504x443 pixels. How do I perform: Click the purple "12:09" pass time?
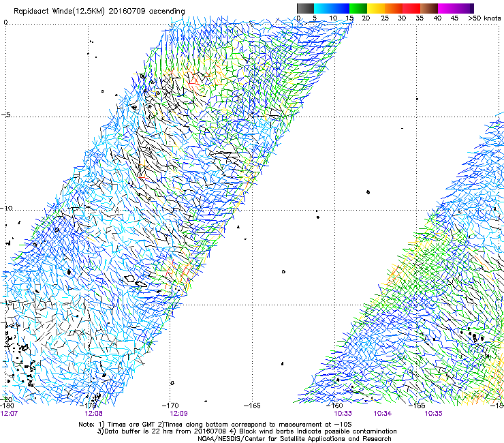pyautogui.click(x=178, y=413)
